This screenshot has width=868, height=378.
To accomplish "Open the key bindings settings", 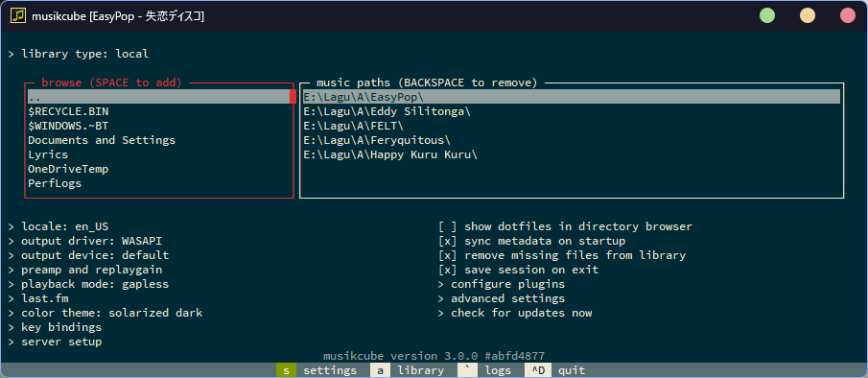I will click(55, 327).
